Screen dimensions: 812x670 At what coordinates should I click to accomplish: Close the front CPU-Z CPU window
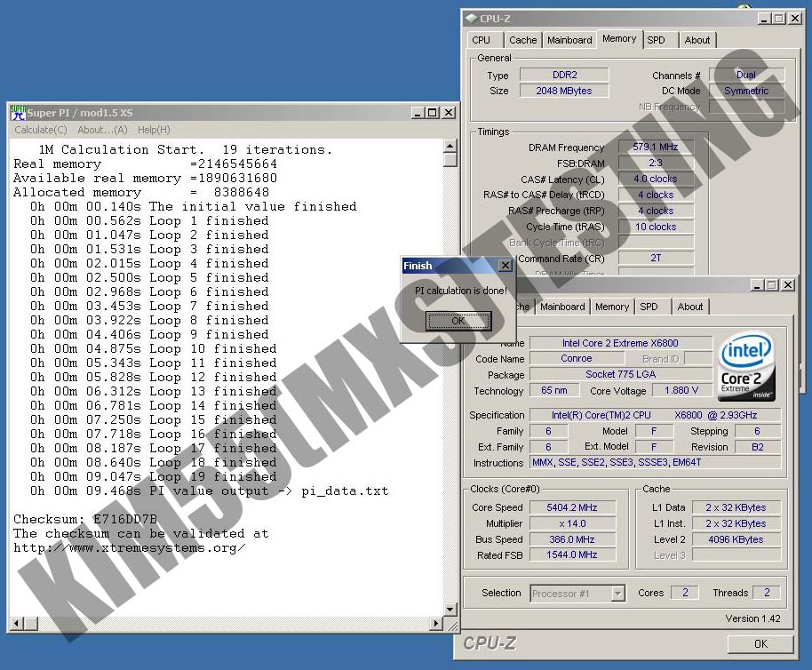pyautogui.click(x=788, y=284)
